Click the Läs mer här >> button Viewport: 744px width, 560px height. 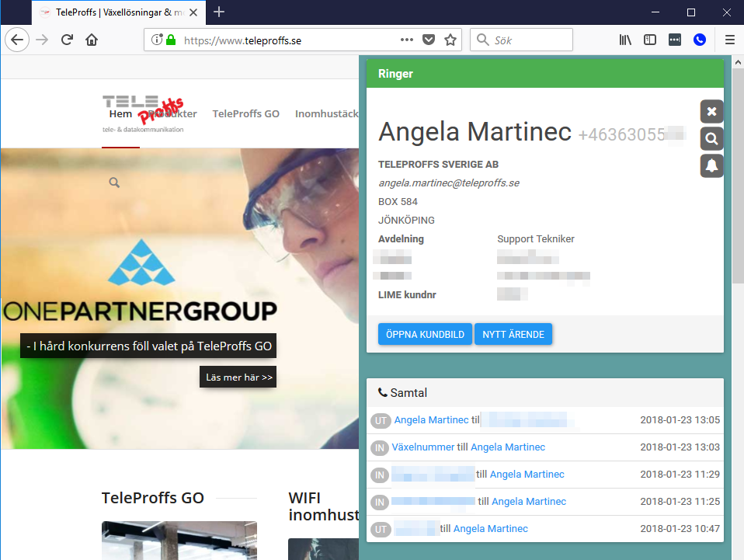tap(238, 377)
